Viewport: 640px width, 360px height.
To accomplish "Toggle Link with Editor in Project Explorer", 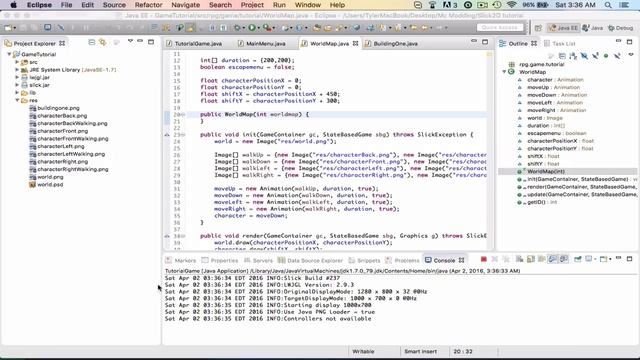I will (x=102, y=42).
